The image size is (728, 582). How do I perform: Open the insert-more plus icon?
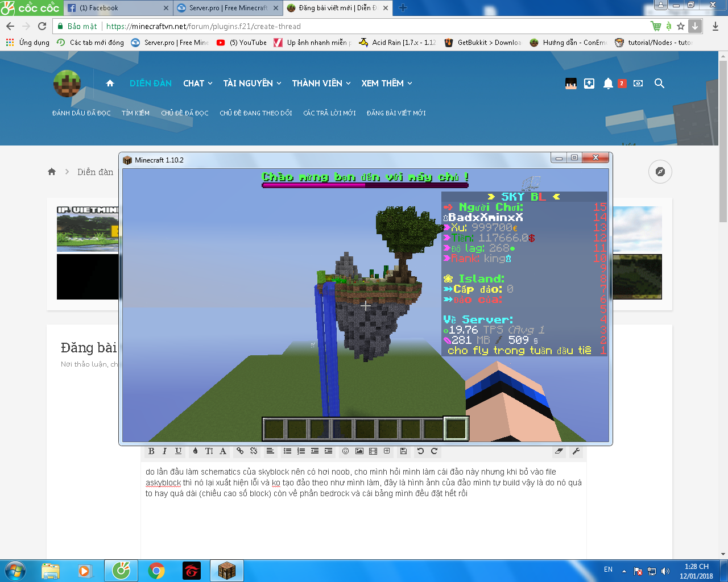(387, 451)
